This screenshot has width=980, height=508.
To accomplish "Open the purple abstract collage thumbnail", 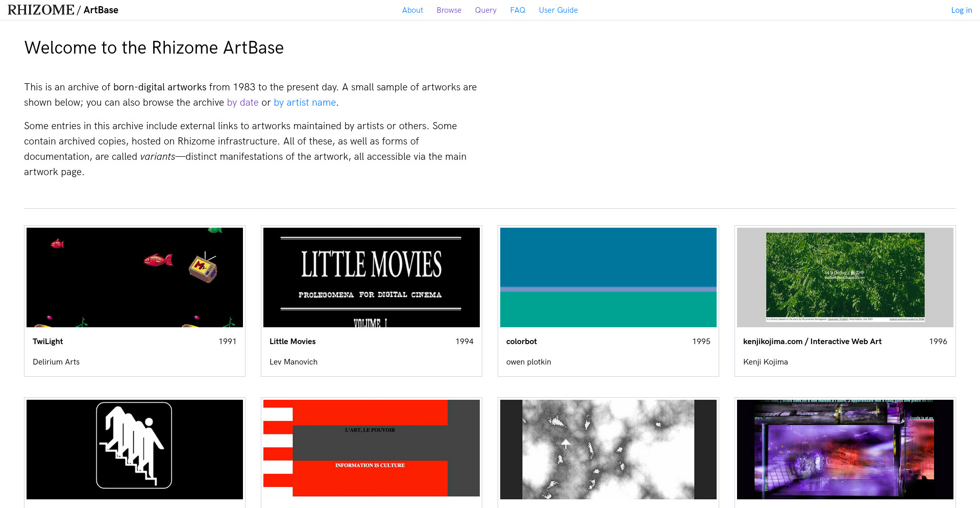I will pos(845,449).
